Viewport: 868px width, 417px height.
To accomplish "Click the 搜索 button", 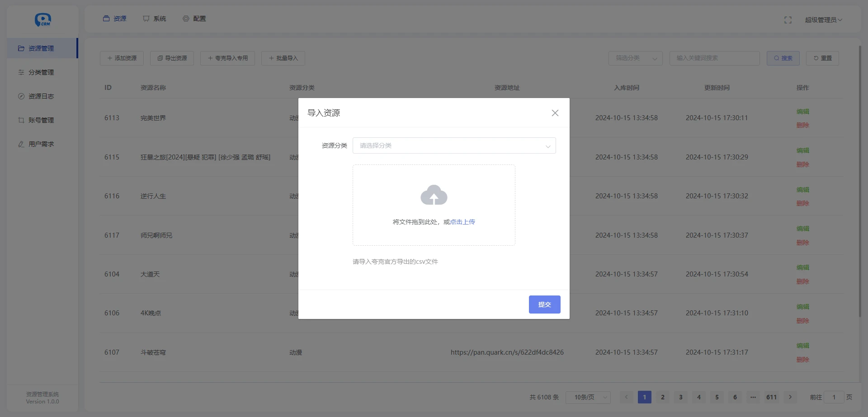I will 783,58.
